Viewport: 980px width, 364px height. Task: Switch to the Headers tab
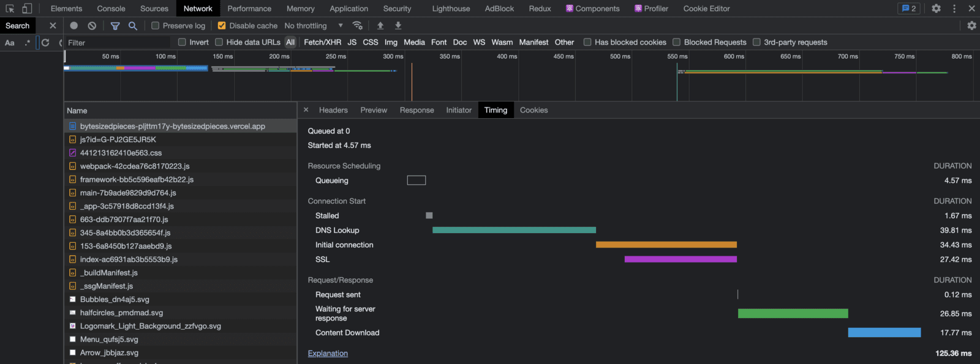pos(333,110)
